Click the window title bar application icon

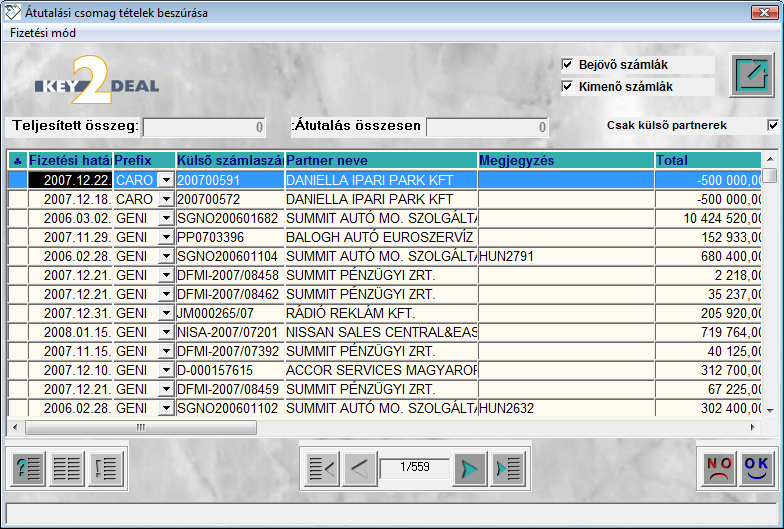[x=12, y=12]
